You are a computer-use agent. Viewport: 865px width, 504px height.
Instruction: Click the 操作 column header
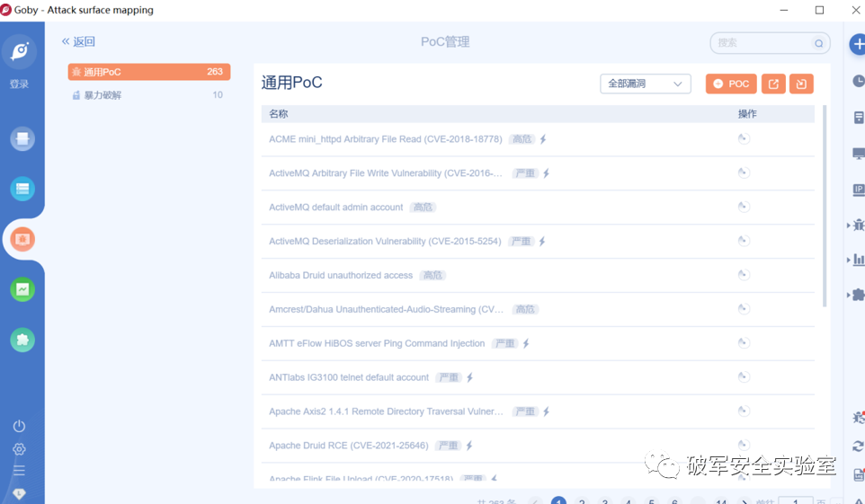point(747,113)
